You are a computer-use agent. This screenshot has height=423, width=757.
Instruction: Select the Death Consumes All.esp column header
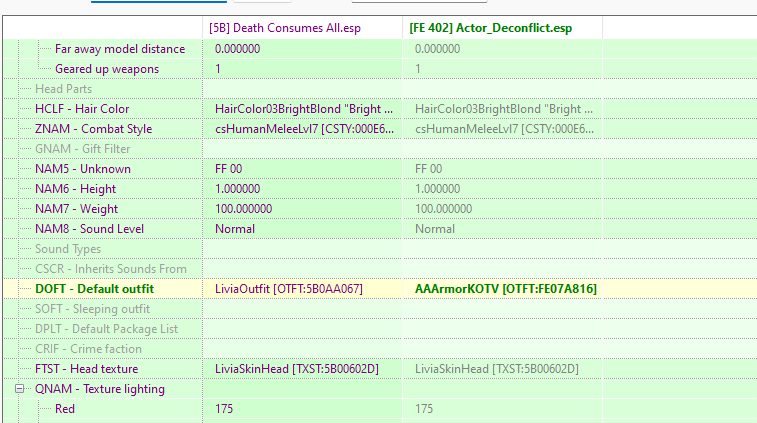coord(302,28)
